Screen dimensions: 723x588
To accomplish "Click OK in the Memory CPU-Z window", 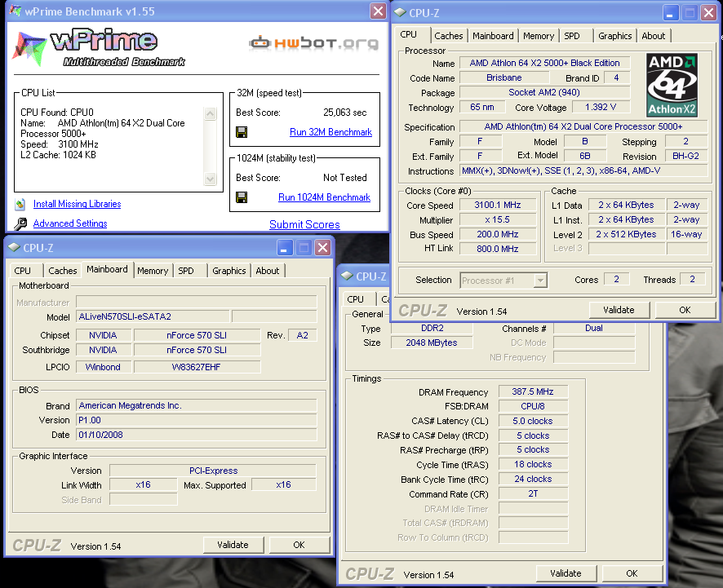I will 632,573.
